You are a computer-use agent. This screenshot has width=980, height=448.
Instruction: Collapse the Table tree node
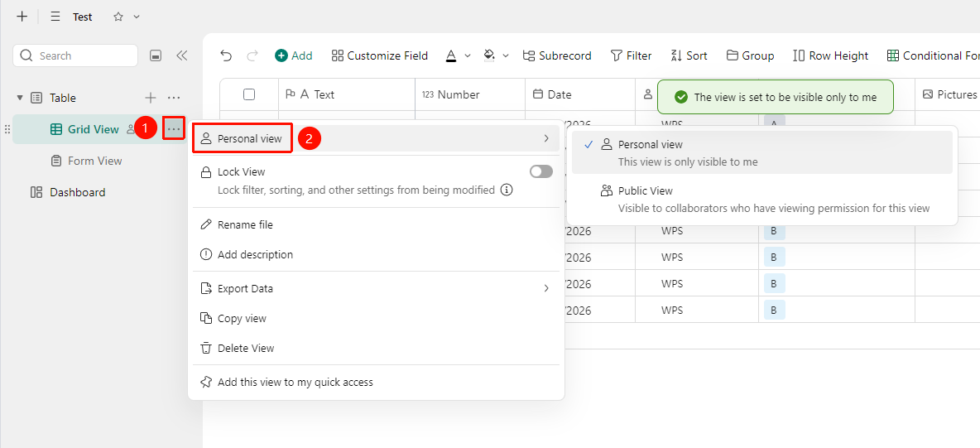coord(20,98)
